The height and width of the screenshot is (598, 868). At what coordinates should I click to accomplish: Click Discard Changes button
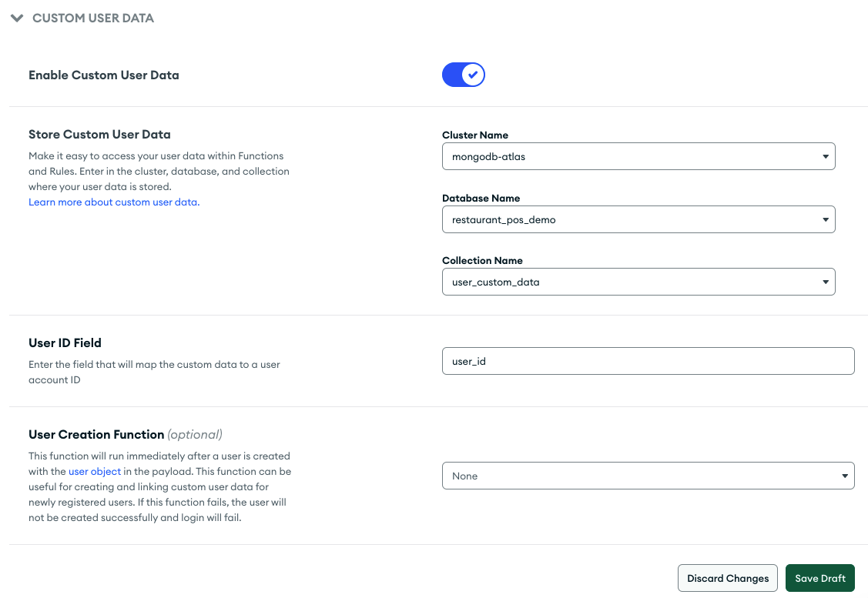click(x=727, y=578)
